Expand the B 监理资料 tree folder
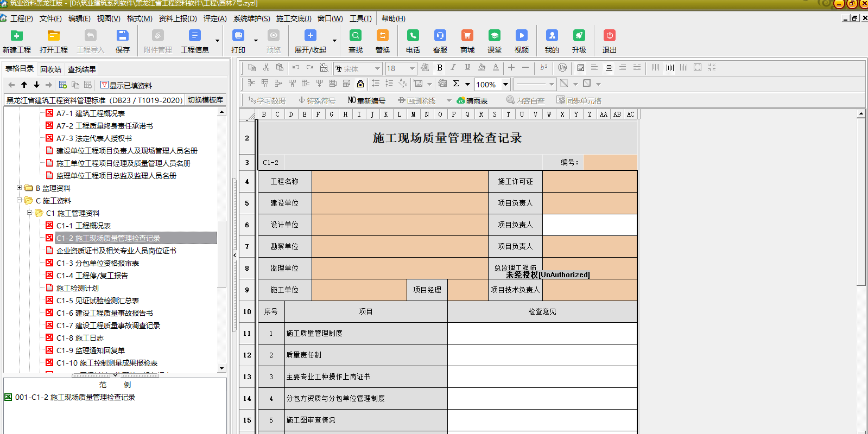This screenshot has height=434, width=868. pos(20,188)
